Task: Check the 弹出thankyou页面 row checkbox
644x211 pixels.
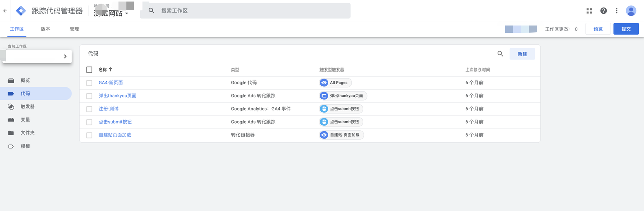Action: coord(89,96)
